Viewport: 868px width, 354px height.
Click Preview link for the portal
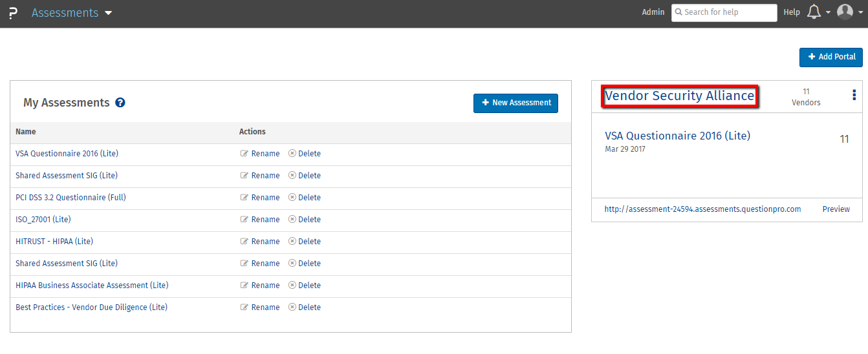tap(836, 209)
